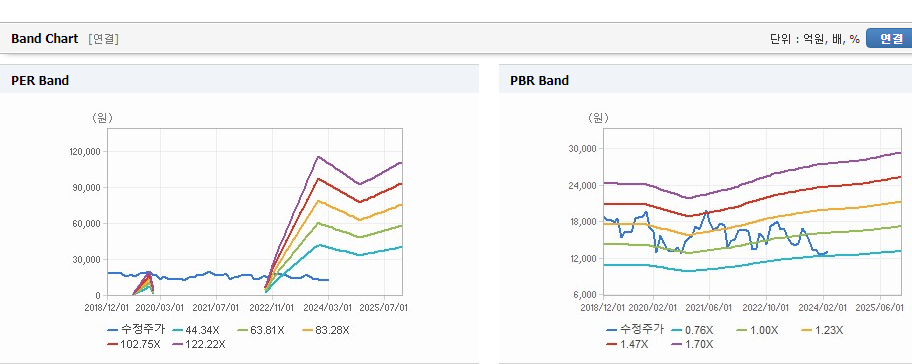
Task: Click the 24,000 axis label in PBR chart
Action: coord(584,185)
